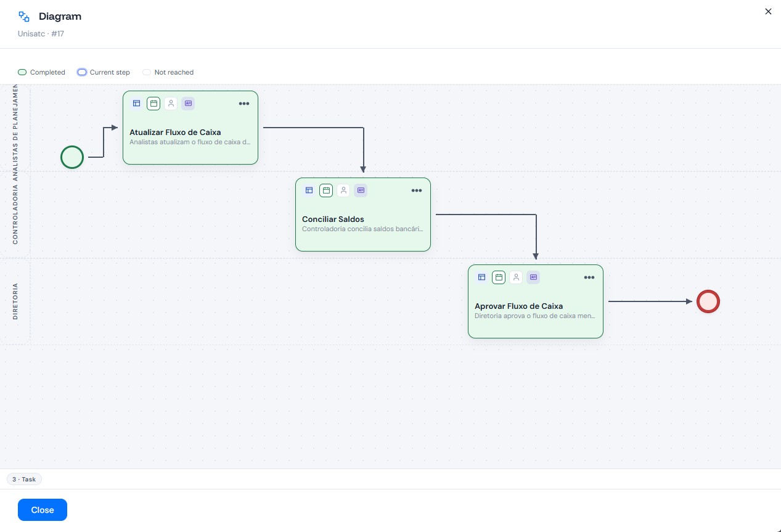Click the table layout icon on Aprovar Fluxo de Caixa
The height and width of the screenshot is (532, 781).
point(482,277)
